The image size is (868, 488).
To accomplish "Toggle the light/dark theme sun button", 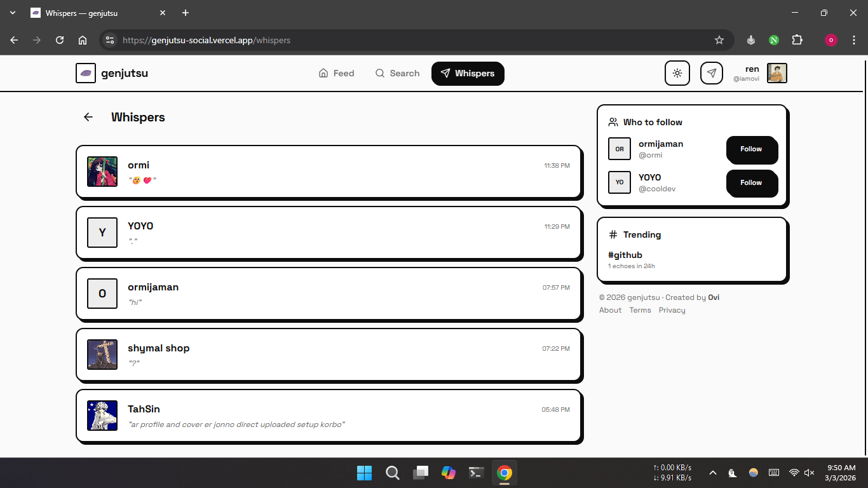I will pyautogui.click(x=677, y=73).
